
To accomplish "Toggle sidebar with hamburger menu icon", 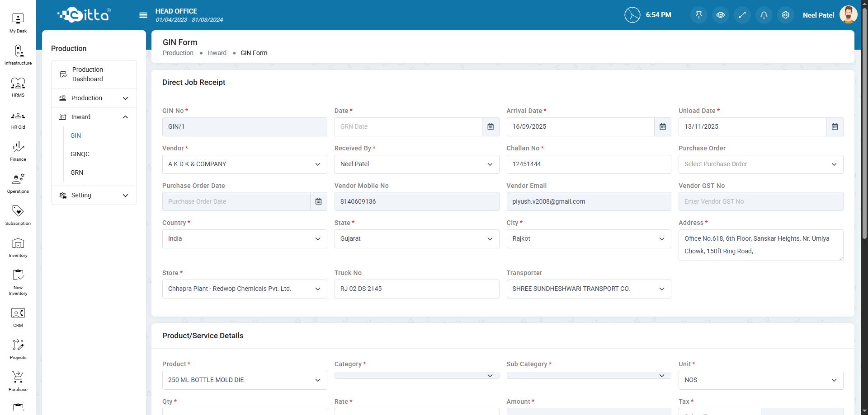I will click(x=143, y=15).
